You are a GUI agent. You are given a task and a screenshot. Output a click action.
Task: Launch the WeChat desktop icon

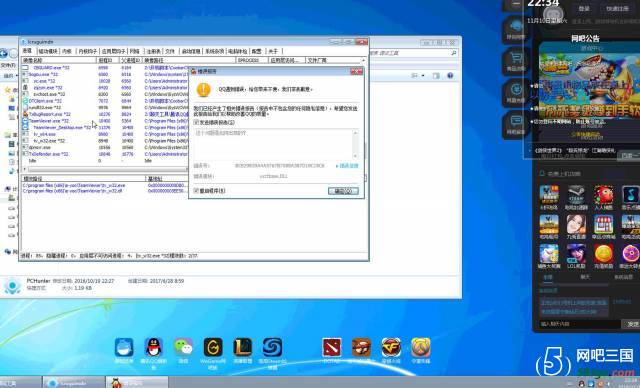(183, 348)
